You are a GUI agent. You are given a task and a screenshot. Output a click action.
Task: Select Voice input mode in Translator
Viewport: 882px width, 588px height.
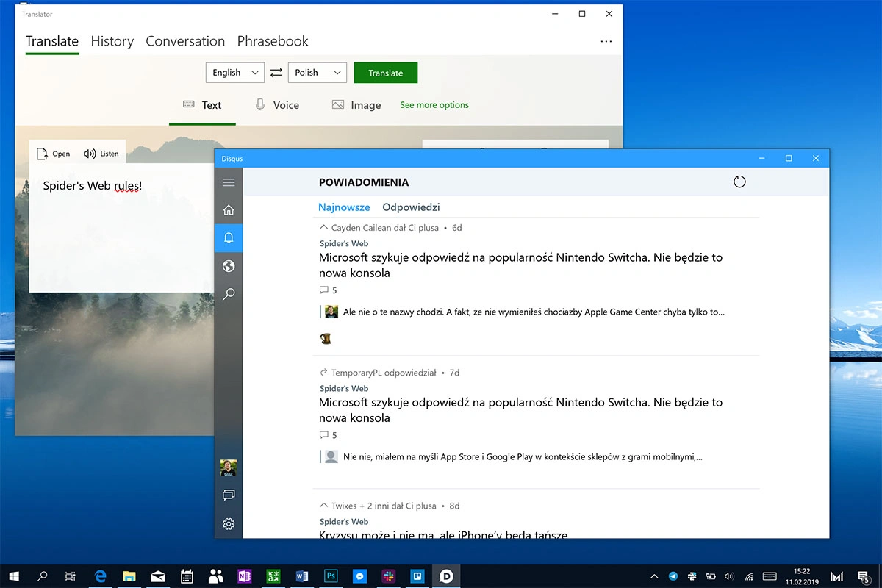point(277,105)
